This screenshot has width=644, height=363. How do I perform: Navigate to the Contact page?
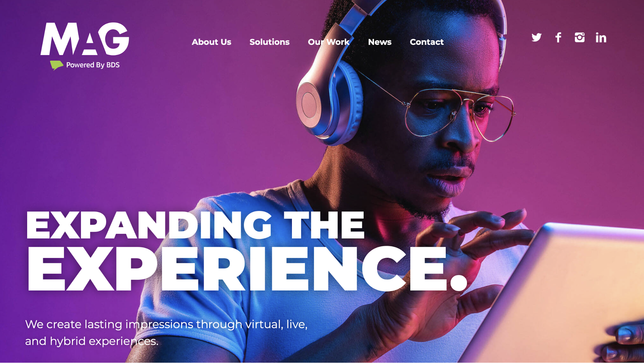pos(427,42)
